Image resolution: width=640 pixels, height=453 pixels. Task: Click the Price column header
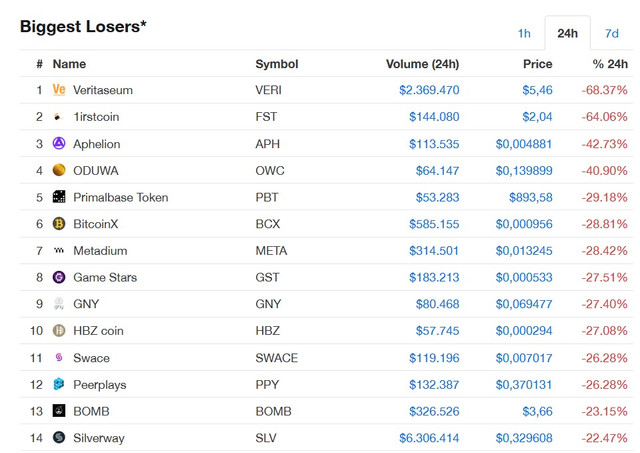(538, 64)
